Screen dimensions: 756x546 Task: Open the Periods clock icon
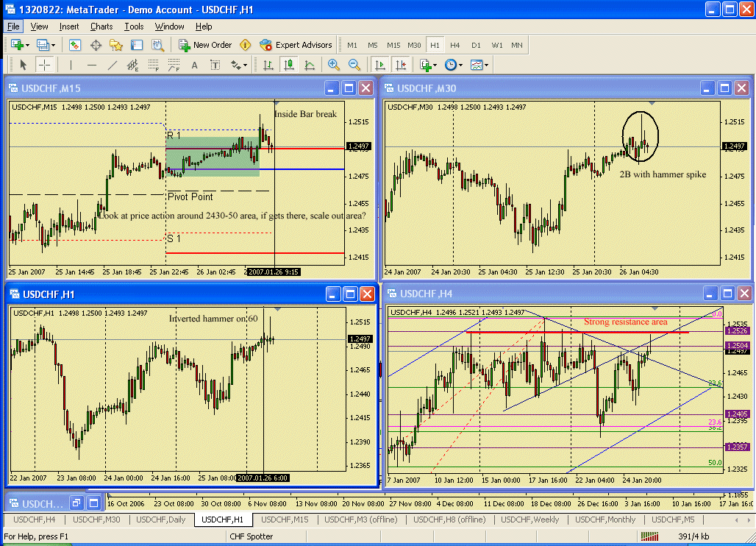click(450, 65)
